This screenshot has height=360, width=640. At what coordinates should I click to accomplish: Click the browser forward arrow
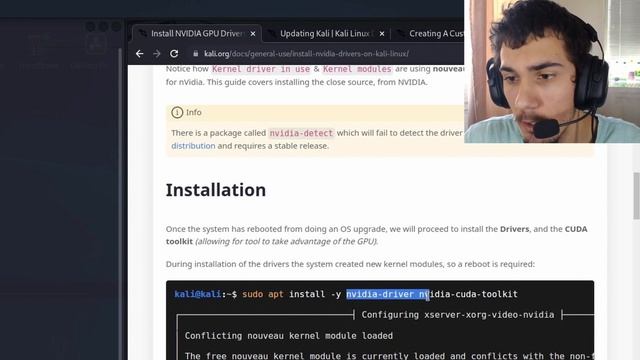[157, 53]
